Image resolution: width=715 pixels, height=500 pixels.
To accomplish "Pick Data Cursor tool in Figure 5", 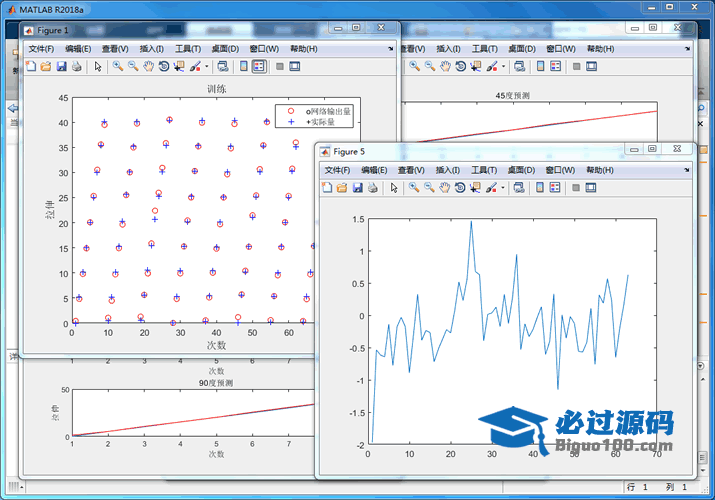I will pyautogui.click(x=476, y=188).
